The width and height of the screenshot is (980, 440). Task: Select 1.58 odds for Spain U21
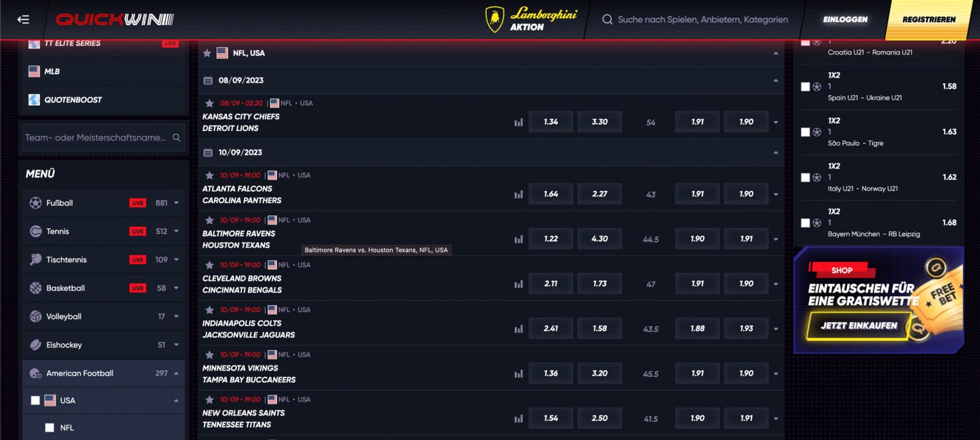pyautogui.click(x=949, y=86)
